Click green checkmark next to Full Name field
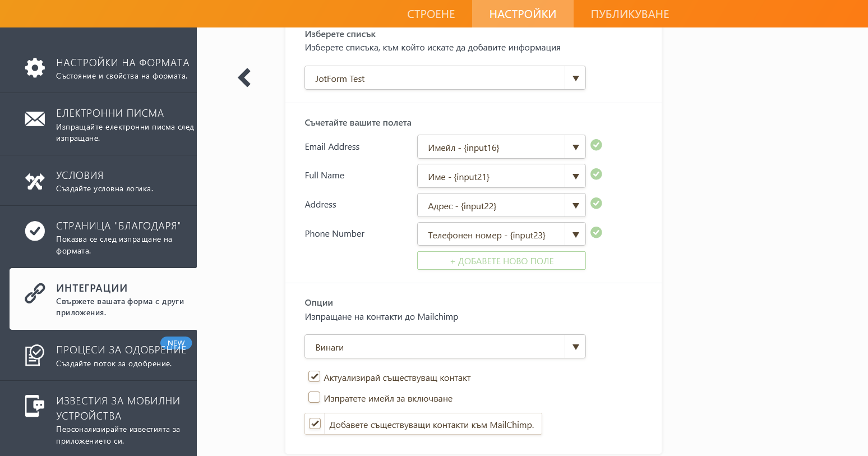This screenshot has height=456, width=868. (597, 174)
